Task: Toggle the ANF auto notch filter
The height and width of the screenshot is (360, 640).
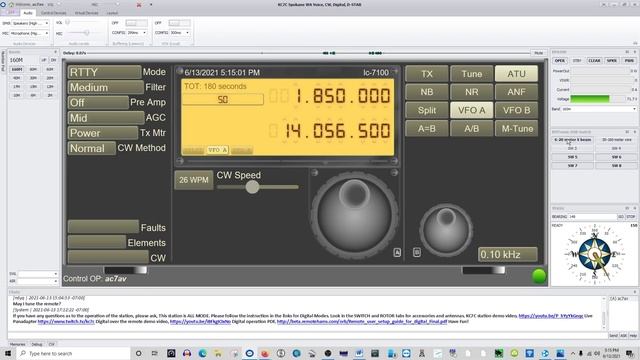Action: [516, 92]
